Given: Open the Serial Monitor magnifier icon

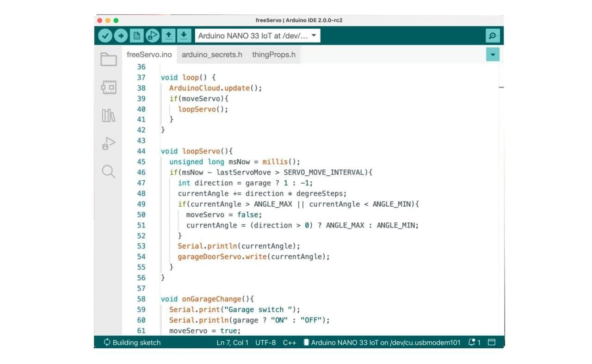Looking at the screenshot, I should coord(492,35).
